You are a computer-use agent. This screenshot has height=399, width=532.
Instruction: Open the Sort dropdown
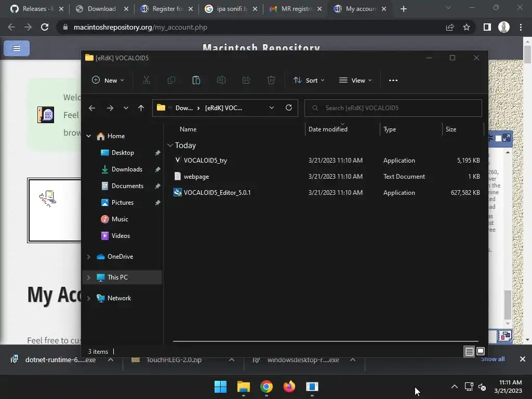pos(309,81)
